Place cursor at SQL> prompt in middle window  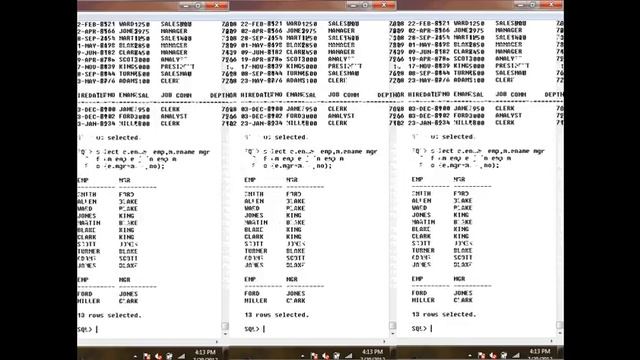pyautogui.click(x=255, y=329)
